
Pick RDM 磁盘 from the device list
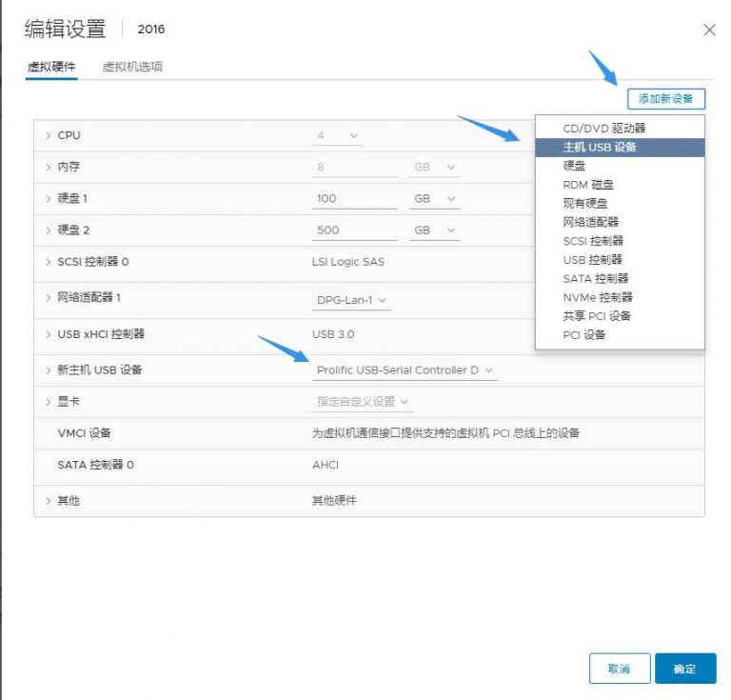[x=588, y=185]
